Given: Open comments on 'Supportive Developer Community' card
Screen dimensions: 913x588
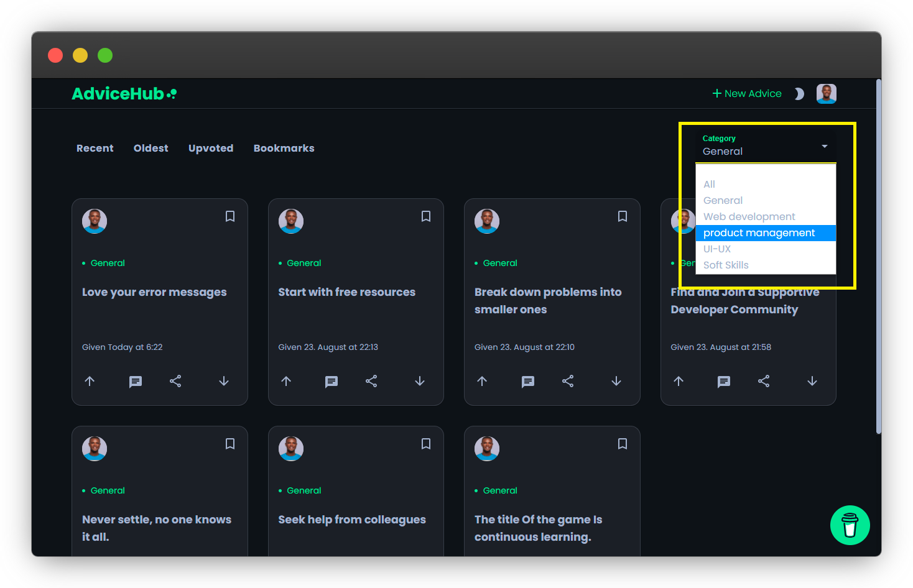Looking at the screenshot, I should click(724, 382).
